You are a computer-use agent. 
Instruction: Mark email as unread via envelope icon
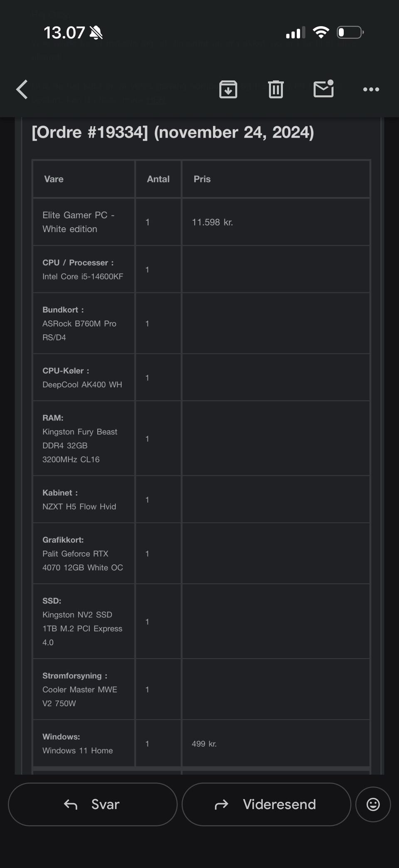pos(323,89)
